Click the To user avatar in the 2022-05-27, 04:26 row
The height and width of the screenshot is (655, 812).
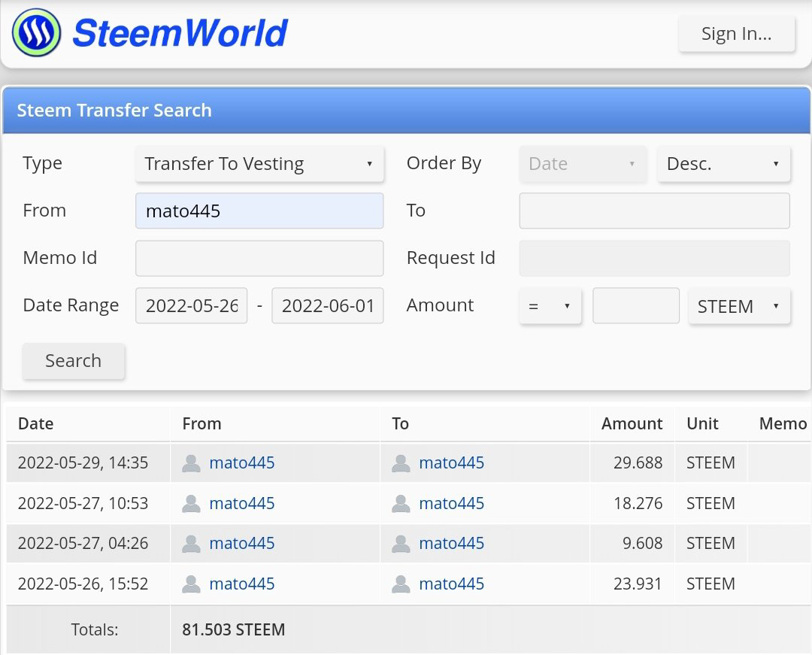(401, 544)
